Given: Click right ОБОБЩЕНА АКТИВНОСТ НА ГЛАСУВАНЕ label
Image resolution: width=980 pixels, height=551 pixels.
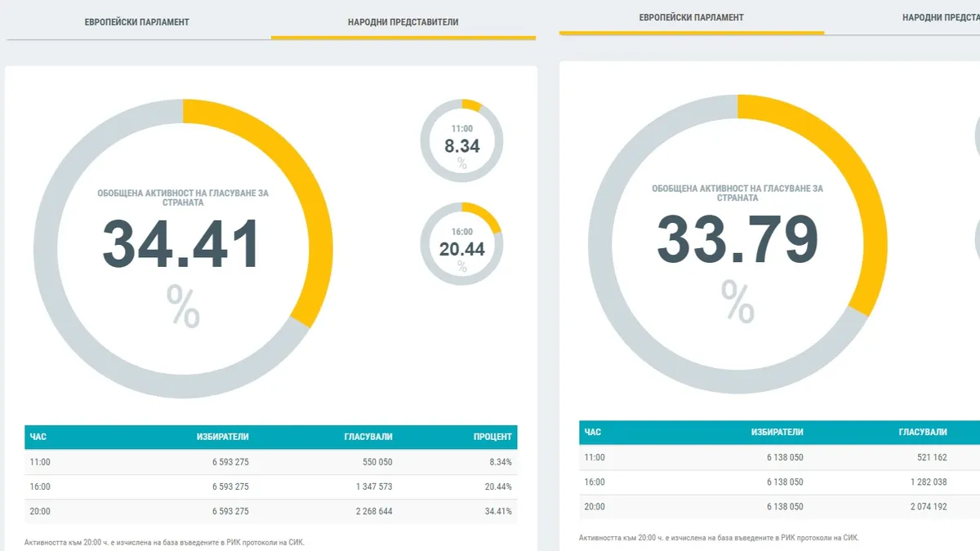Looking at the screenshot, I should (737, 193).
